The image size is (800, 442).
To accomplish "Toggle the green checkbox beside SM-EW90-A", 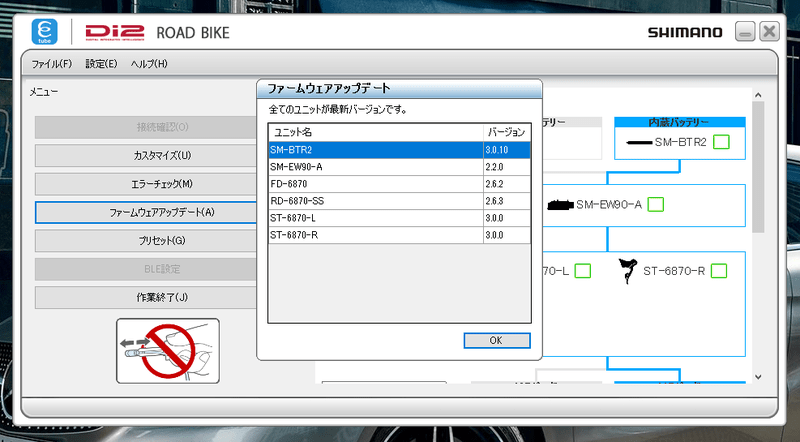I will (656, 205).
